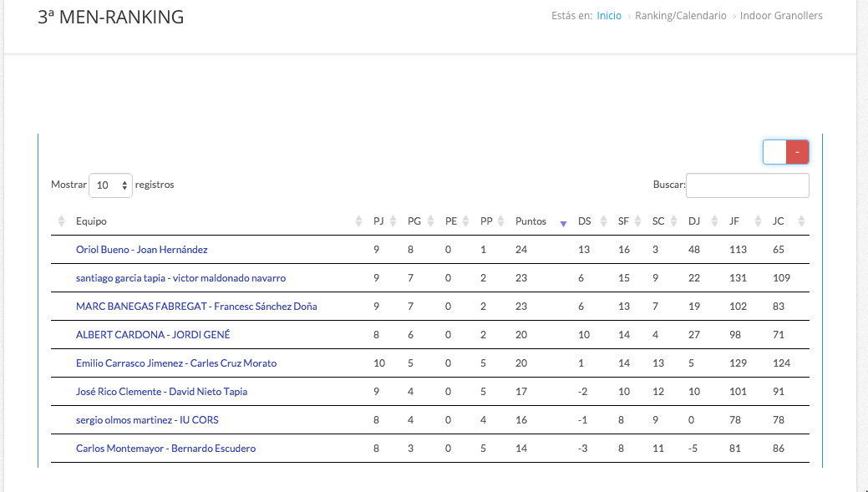868x492 pixels.
Task: Sort the table by Equipo column
Action: coord(91,221)
